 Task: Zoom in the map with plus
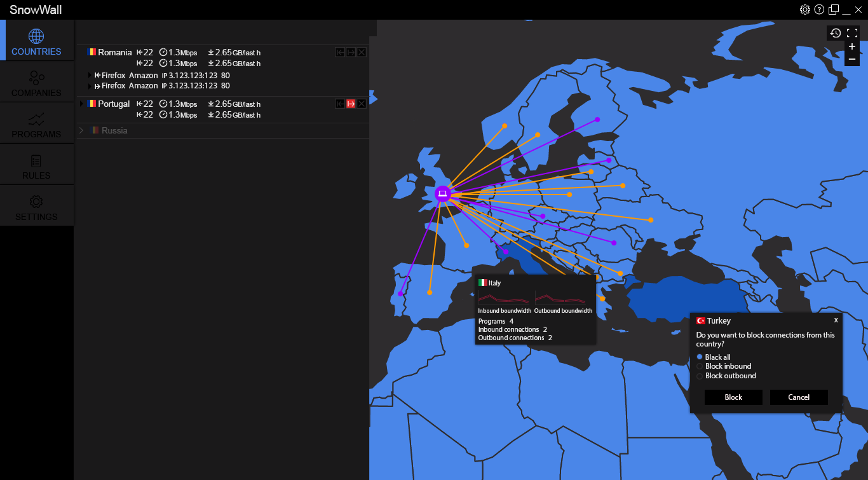[852, 46]
